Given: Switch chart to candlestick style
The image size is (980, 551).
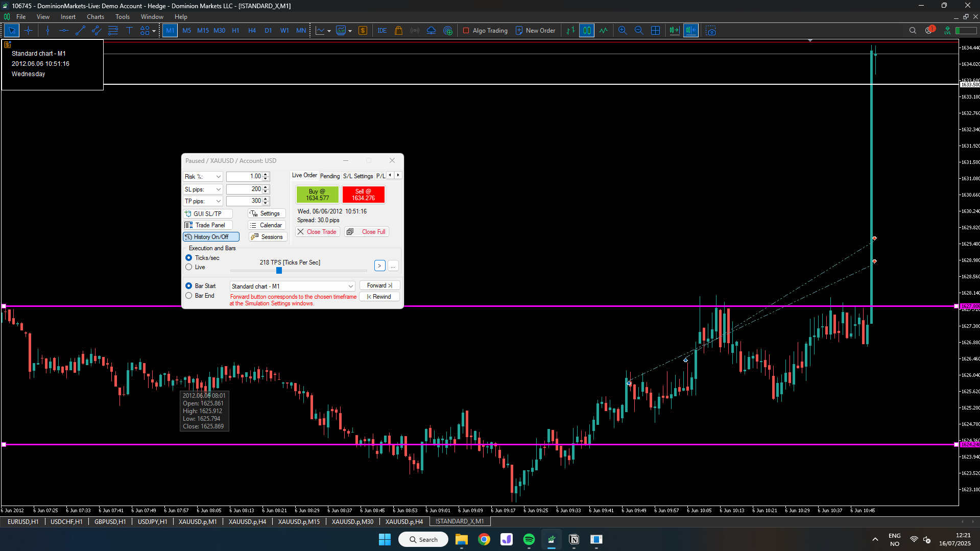Looking at the screenshot, I should pos(587,31).
